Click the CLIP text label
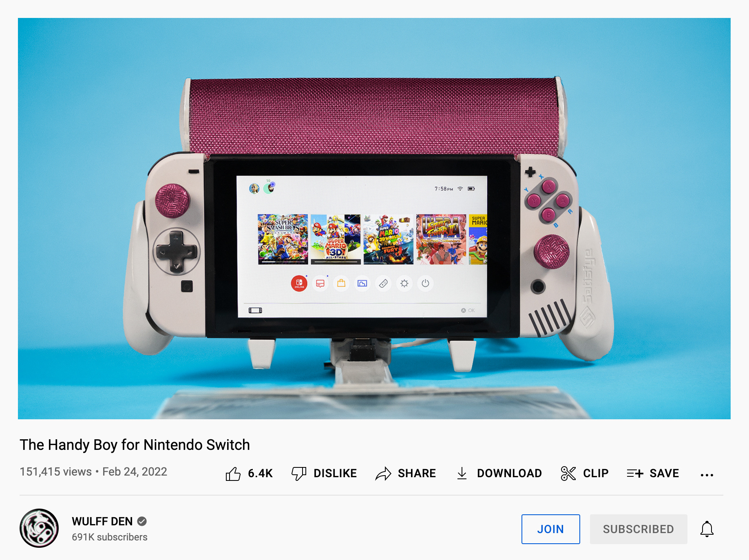 tap(596, 473)
